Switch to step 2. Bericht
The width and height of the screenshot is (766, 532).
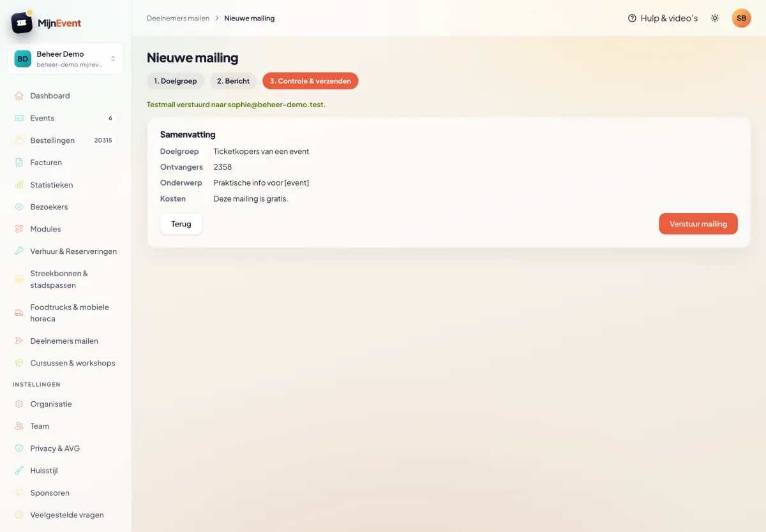(233, 81)
